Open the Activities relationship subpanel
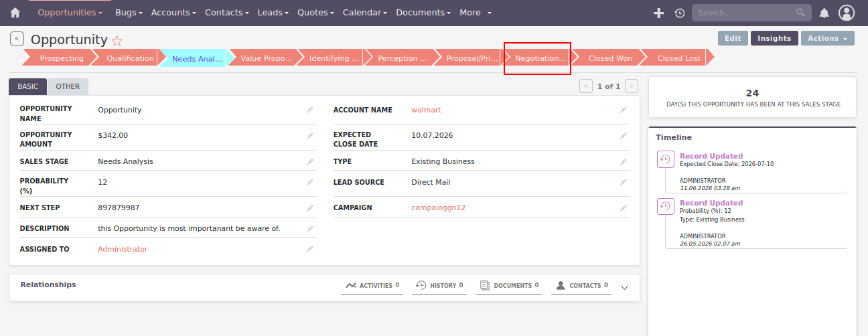This screenshot has height=336, width=868. click(372, 286)
